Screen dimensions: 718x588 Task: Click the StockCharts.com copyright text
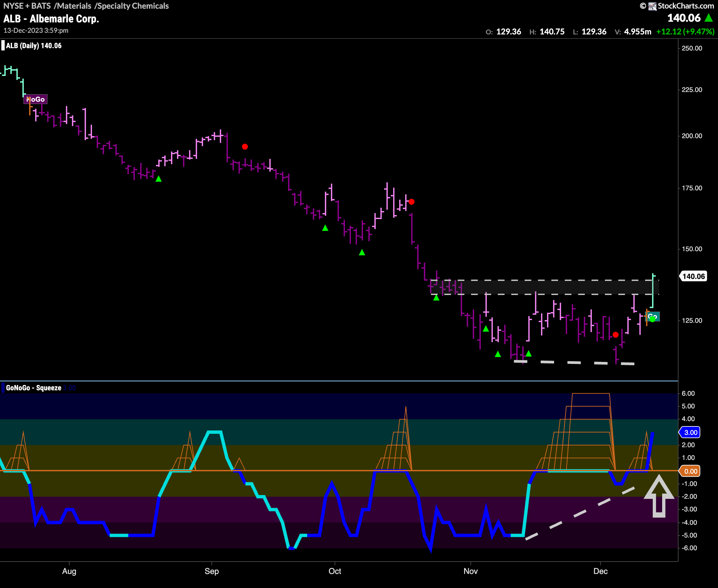pyautogui.click(x=686, y=6)
